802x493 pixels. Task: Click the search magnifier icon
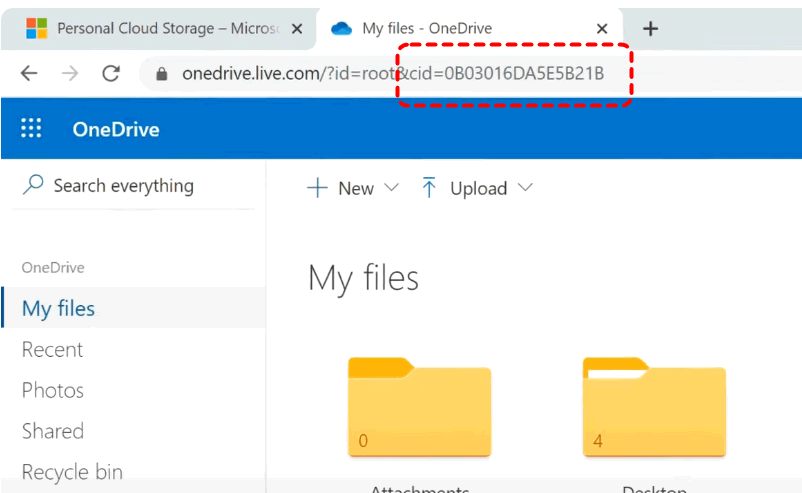pos(33,185)
